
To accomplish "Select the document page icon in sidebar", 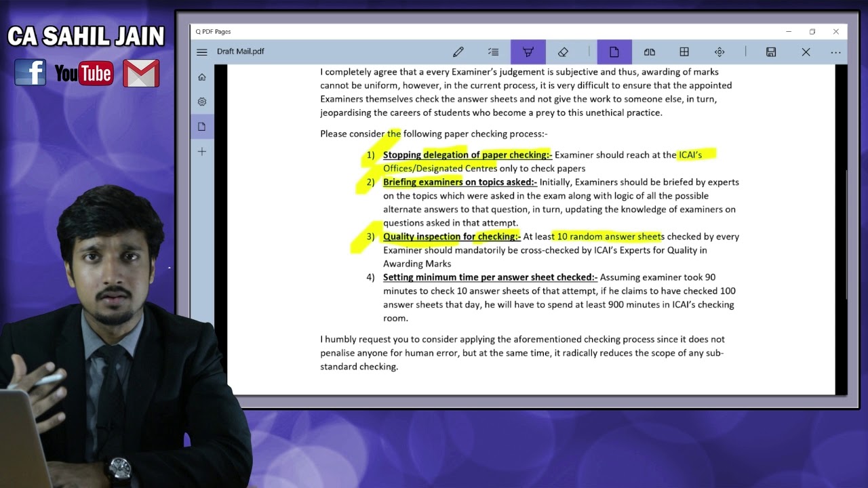I will (202, 127).
